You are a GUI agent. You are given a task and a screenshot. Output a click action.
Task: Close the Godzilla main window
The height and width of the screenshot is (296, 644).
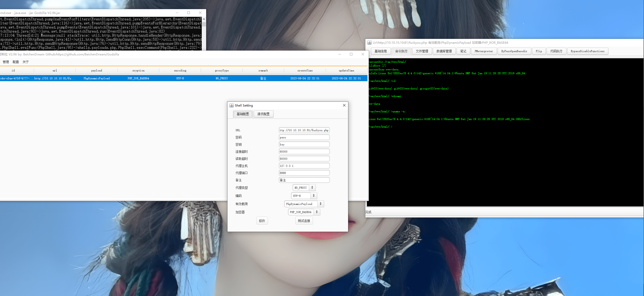(x=363, y=54)
